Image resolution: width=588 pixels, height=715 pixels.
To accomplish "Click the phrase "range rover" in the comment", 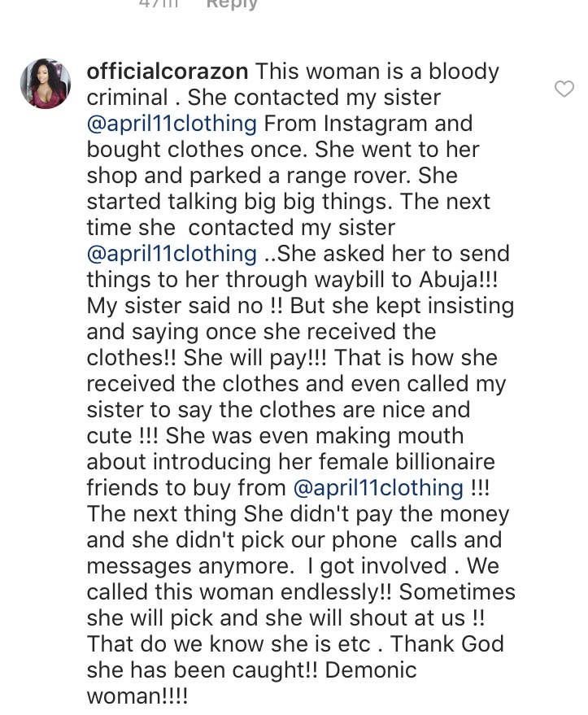I will click(342, 176).
